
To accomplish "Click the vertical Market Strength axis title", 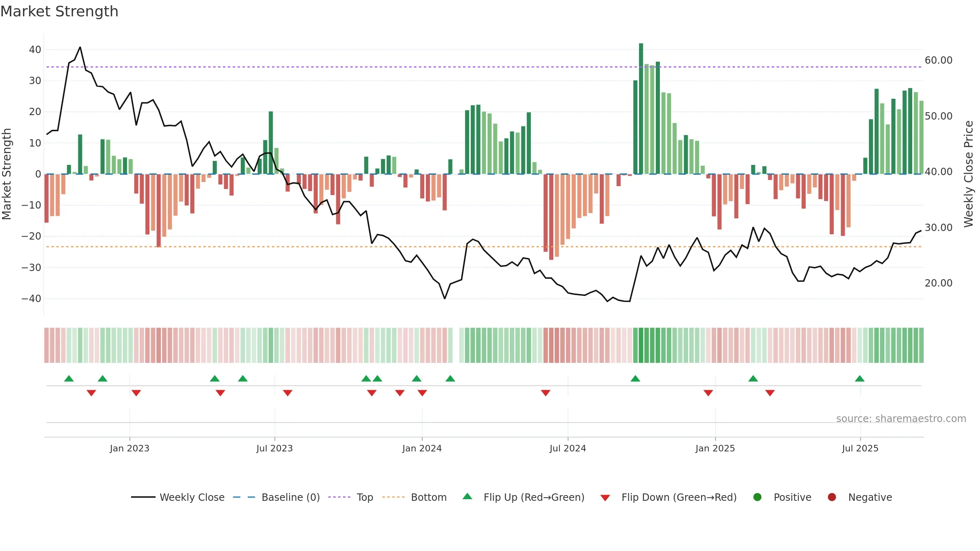I will 7,174.
